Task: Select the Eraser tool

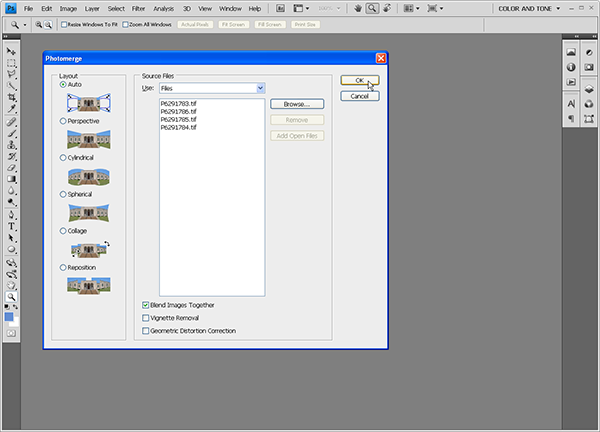Action: 11,168
